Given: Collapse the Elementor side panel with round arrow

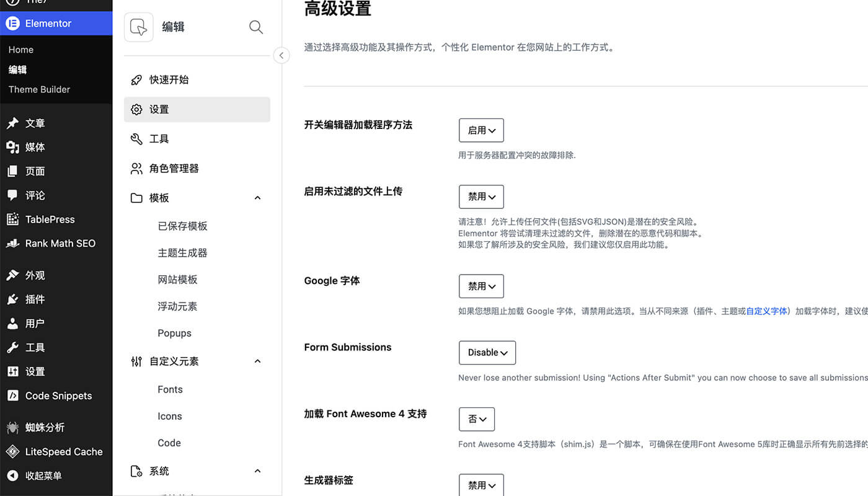Looking at the screenshot, I should click(281, 55).
